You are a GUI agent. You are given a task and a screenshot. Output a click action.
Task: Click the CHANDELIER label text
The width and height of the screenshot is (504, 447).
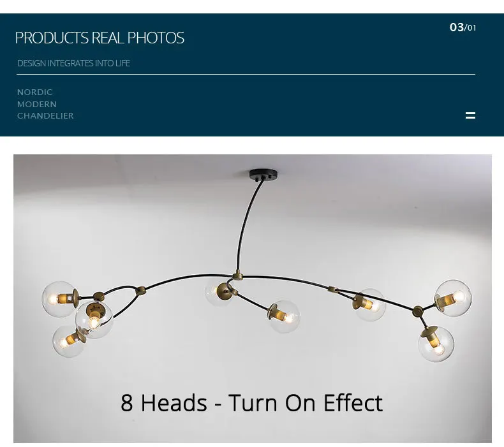click(45, 115)
